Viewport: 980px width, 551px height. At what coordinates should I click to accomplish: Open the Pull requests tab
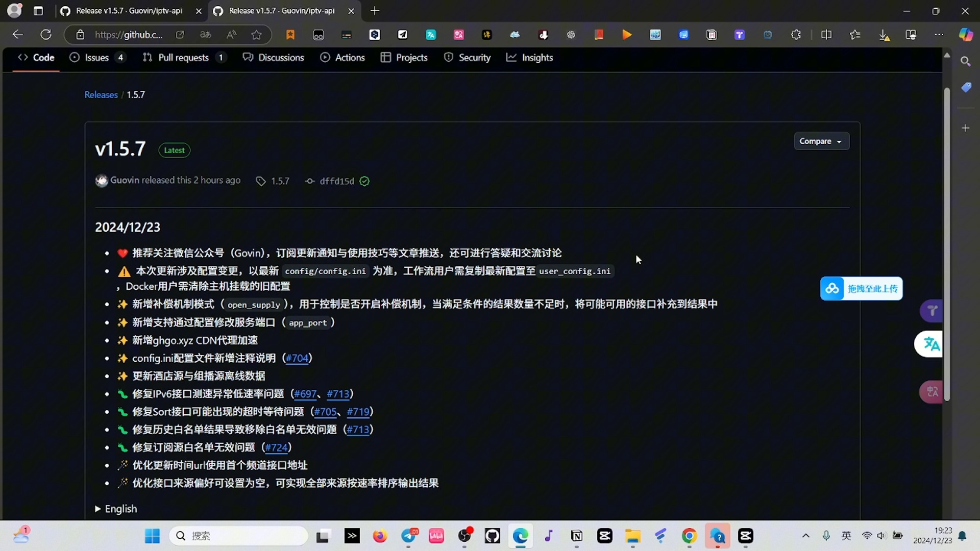(x=184, y=58)
